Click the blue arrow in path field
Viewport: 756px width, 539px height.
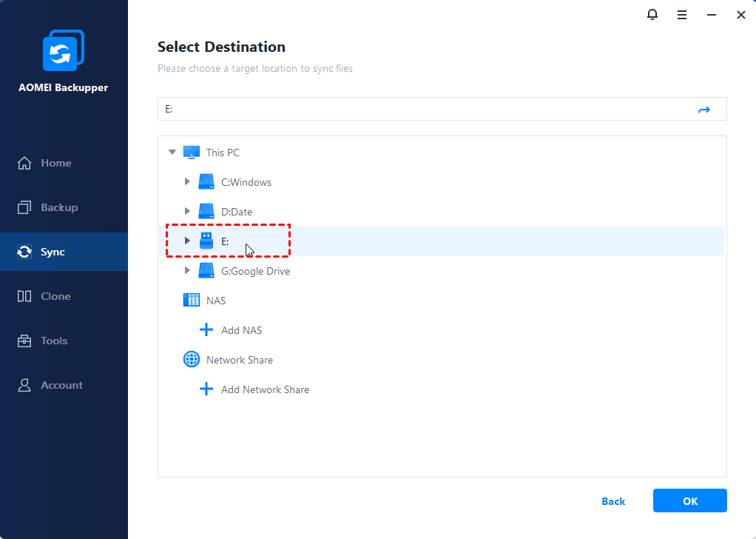(x=703, y=110)
